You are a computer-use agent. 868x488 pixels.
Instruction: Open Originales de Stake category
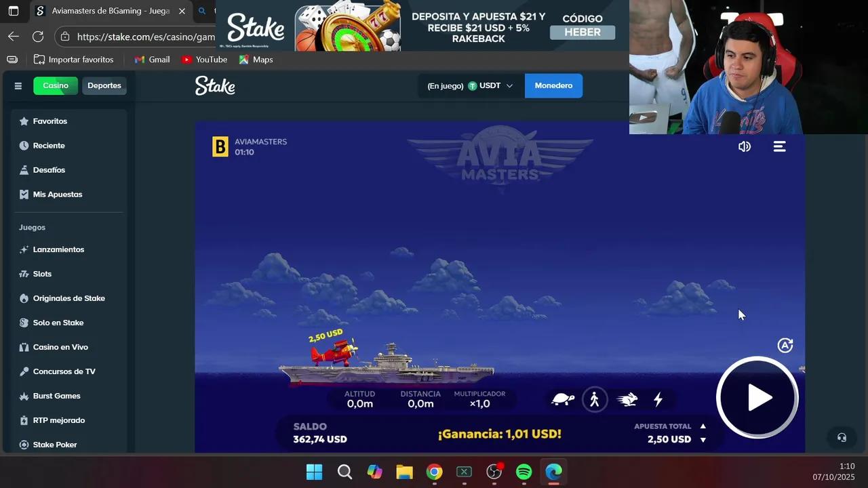click(69, 298)
